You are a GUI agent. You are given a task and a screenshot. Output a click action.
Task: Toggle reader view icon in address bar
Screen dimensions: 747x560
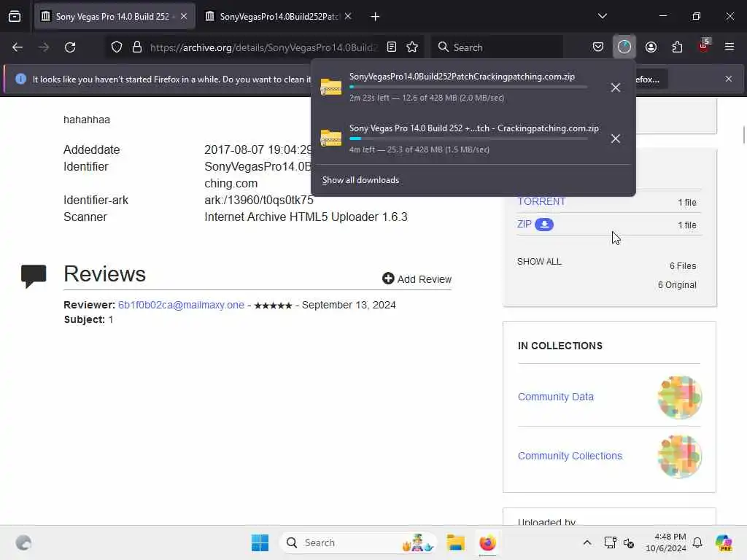click(x=392, y=47)
